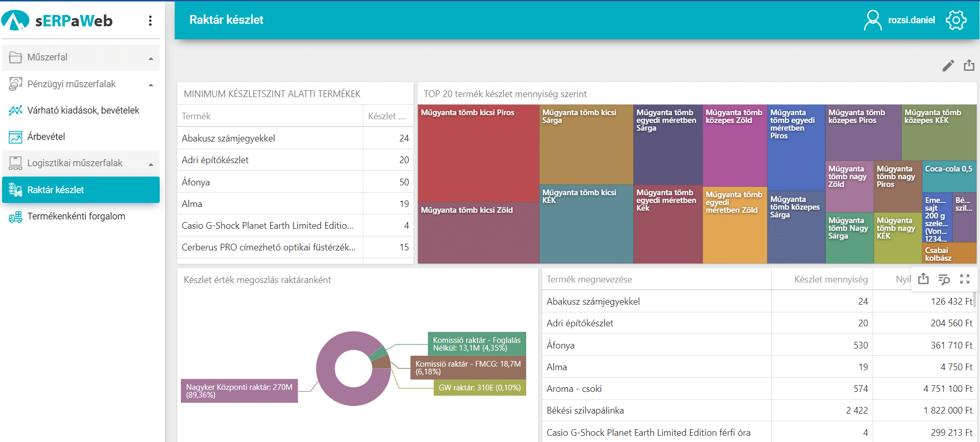
Task: Sort by Készlet mennyiség column header
Action: tap(831, 279)
